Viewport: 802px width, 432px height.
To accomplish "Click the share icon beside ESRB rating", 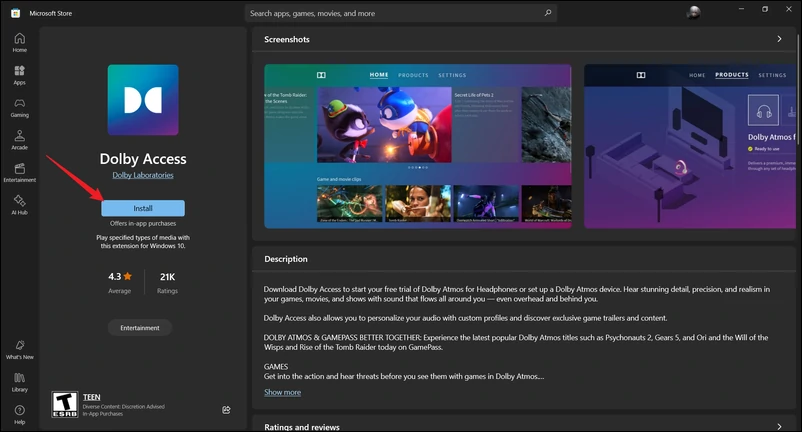I will click(x=226, y=409).
